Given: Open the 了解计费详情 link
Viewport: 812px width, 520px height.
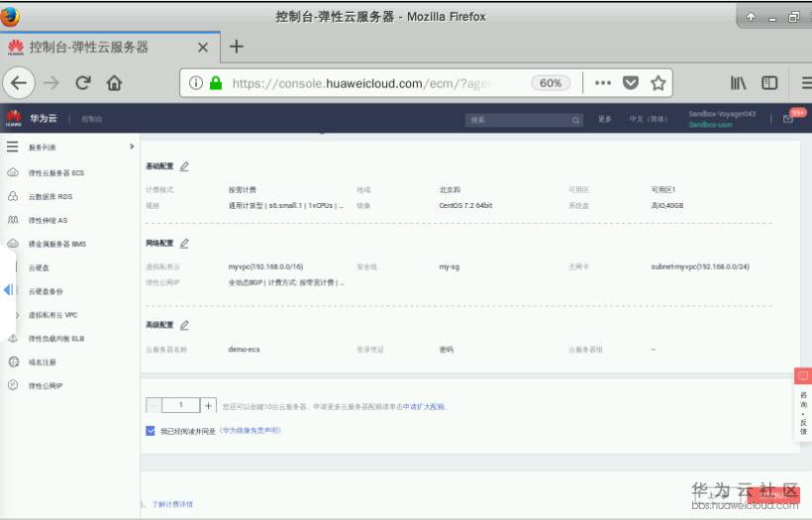Looking at the screenshot, I should 172,504.
